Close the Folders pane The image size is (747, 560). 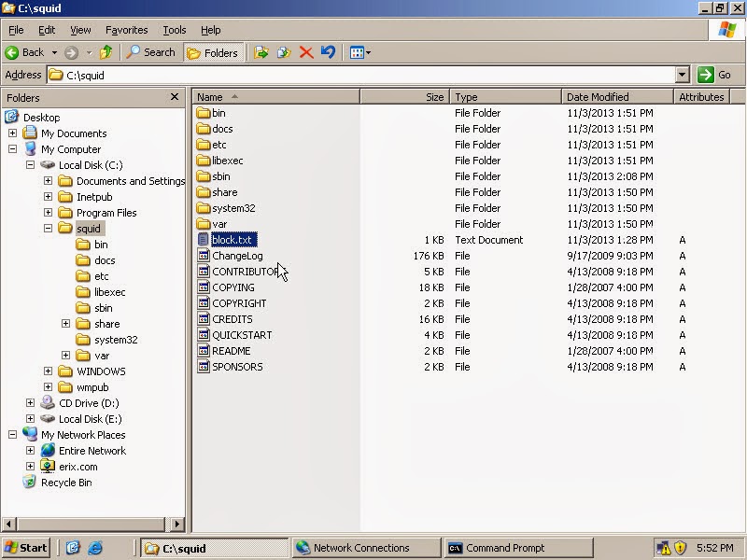click(x=175, y=97)
